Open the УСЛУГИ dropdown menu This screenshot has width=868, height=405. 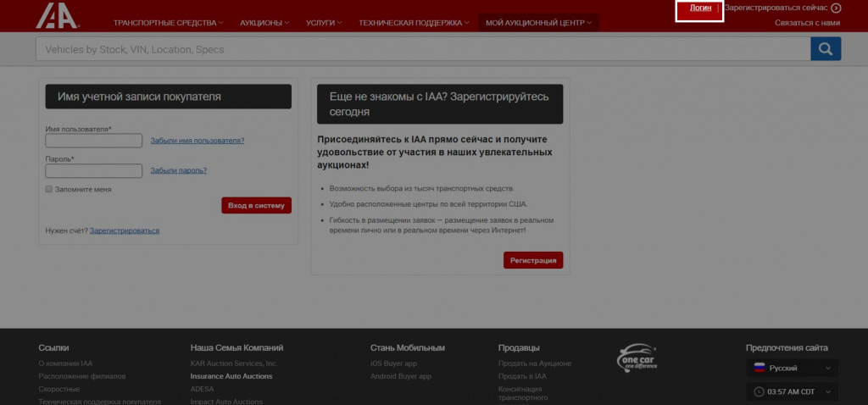pos(324,23)
